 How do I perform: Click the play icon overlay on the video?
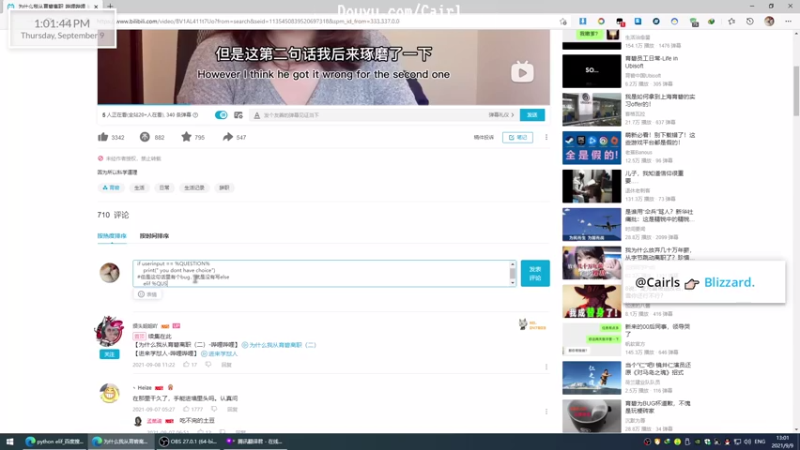pyautogui.click(x=522, y=72)
